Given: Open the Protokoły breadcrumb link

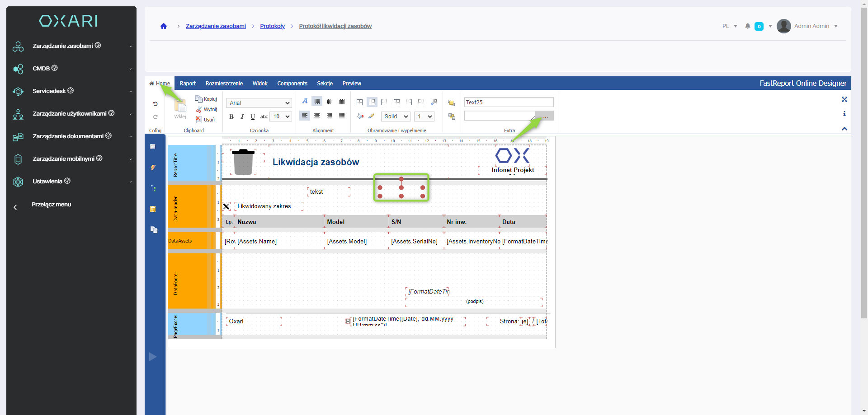Looking at the screenshot, I should pos(272,26).
